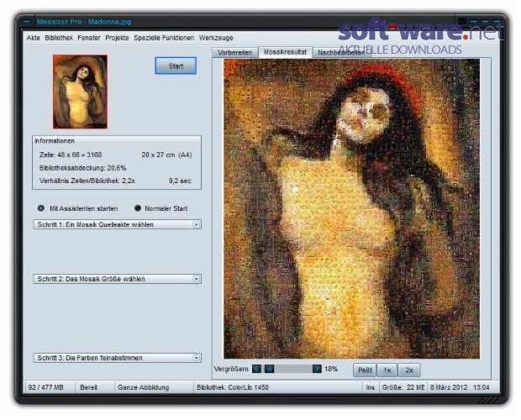Switch to the Mosaikresultat tab
Image resolution: width=521 pixels, height=420 pixels.
click(x=285, y=52)
